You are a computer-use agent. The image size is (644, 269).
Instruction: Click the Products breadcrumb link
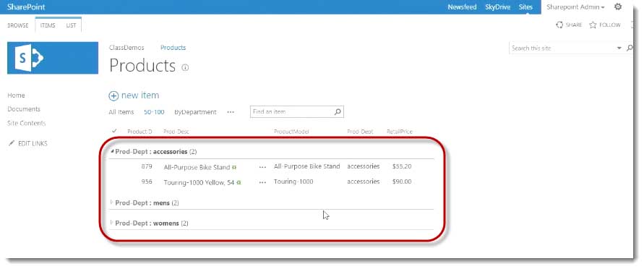coord(173,48)
